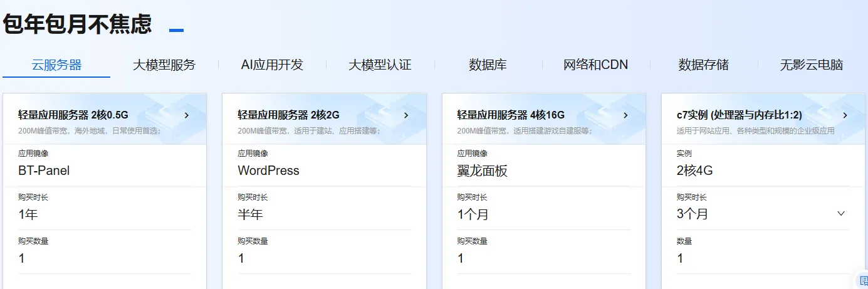The height and width of the screenshot is (289, 868).
Task: Open arrow on 轻量应用服务器 2核2G card
Action: point(405,115)
